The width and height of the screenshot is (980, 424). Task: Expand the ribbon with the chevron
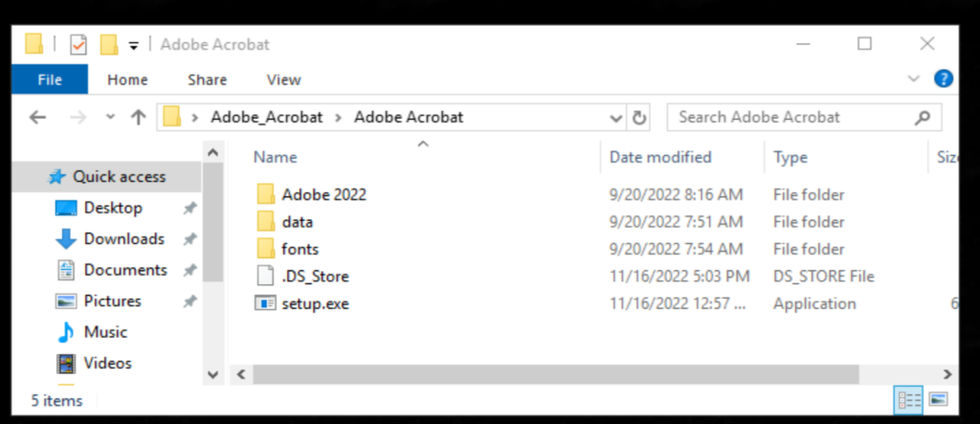(x=914, y=78)
